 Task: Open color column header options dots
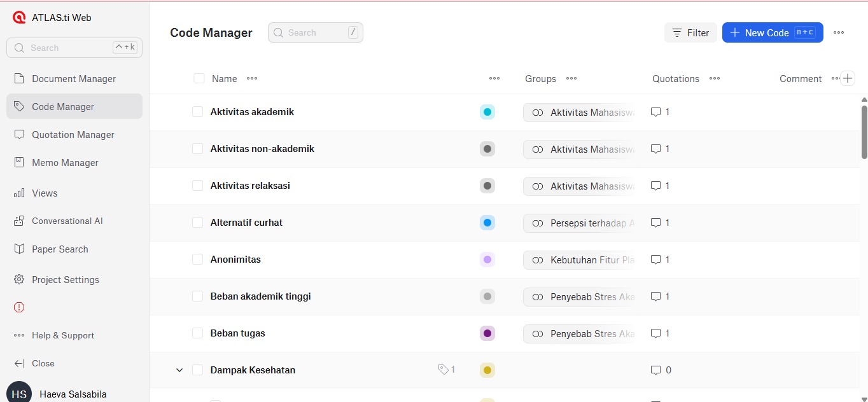[494, 79]
